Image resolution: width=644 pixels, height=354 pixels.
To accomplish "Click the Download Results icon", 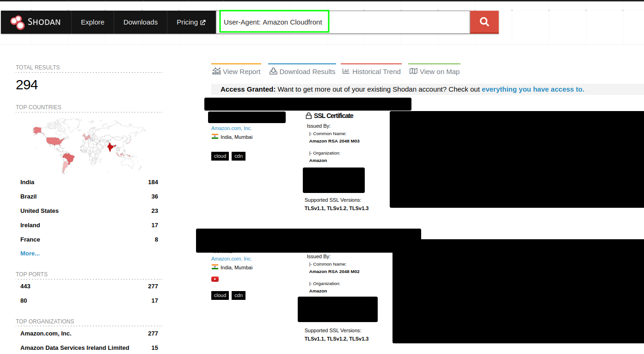I will click(273, 71).
